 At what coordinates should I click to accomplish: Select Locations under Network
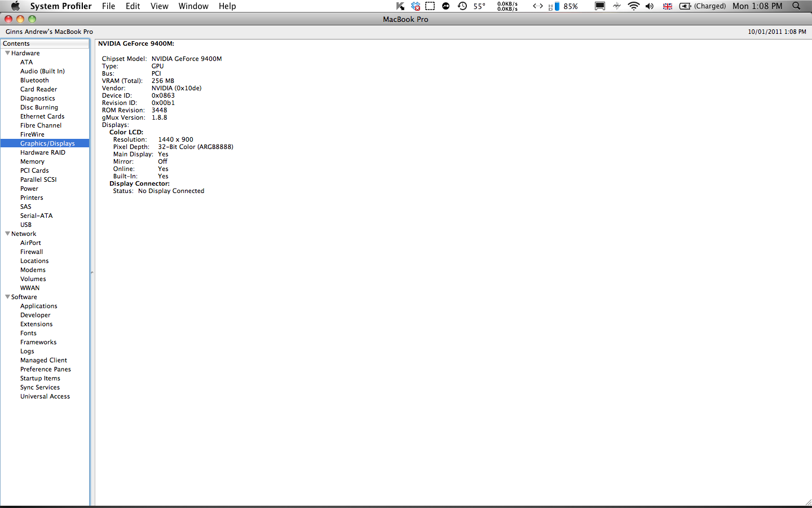click(x=34, y=261)
